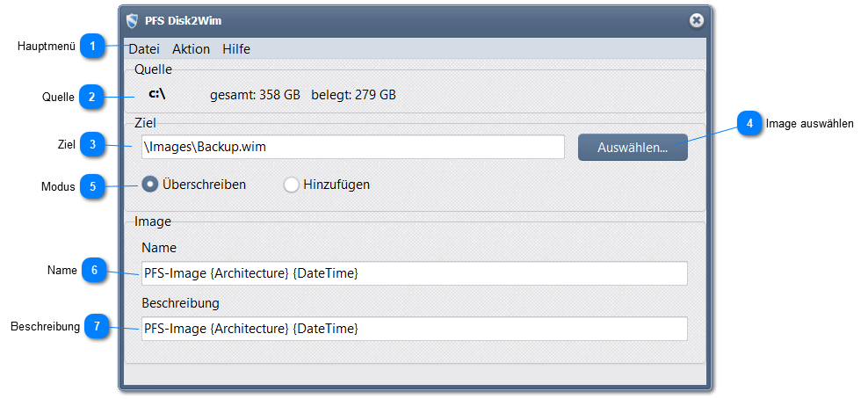Click callout badge 4 for Image auswählen
The width and height of the screenshot is (868, 399).
(x=749, y=124)
